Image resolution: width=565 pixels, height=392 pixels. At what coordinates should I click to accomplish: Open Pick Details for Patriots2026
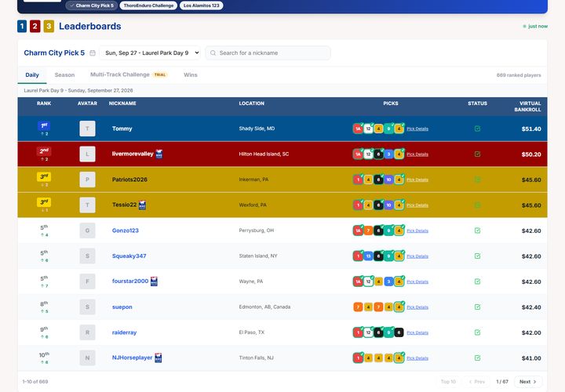coord(417,180)
